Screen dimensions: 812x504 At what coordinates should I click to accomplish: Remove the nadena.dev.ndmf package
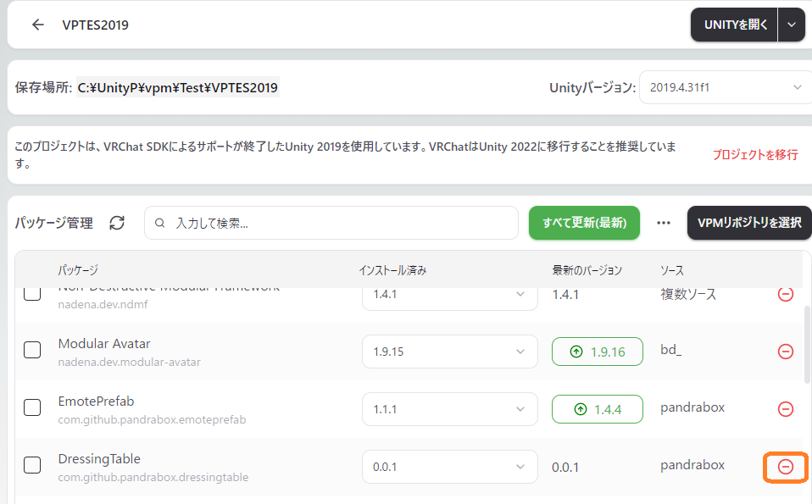(786, 295)
